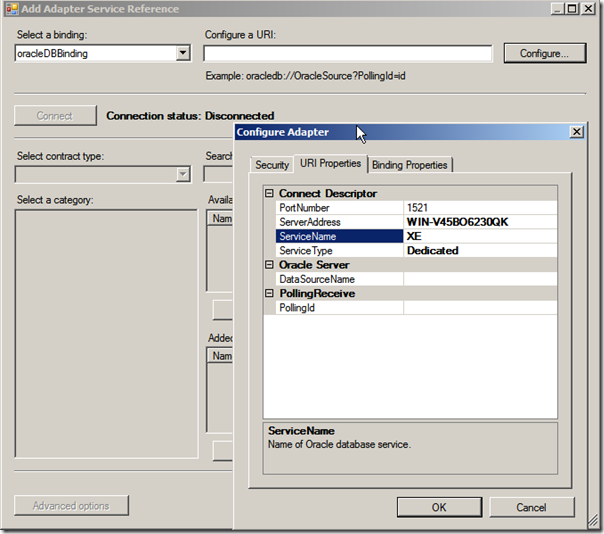This screenshot has width=604, height=534.
Task: Maximize the Add Adapter Service Reference window
Action: [572, 8]
